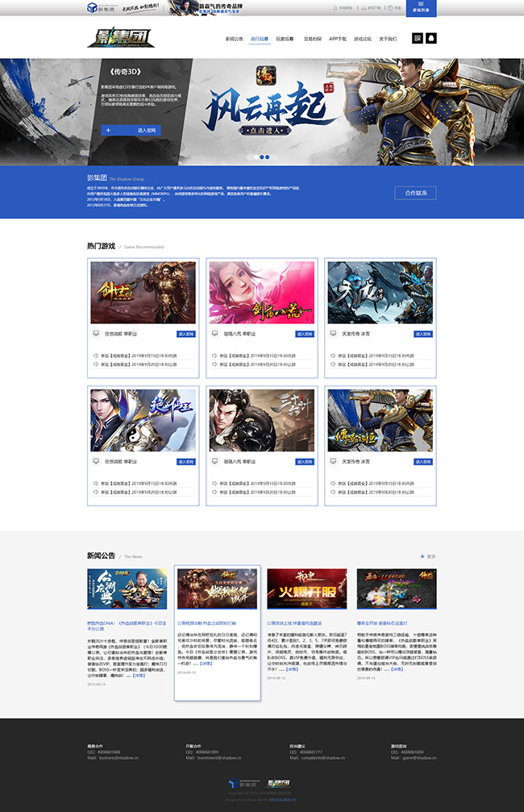Click the 影集团 logo in site header
Screen dimensions: 524x812
pyautogui.click(x=113, y=38)
